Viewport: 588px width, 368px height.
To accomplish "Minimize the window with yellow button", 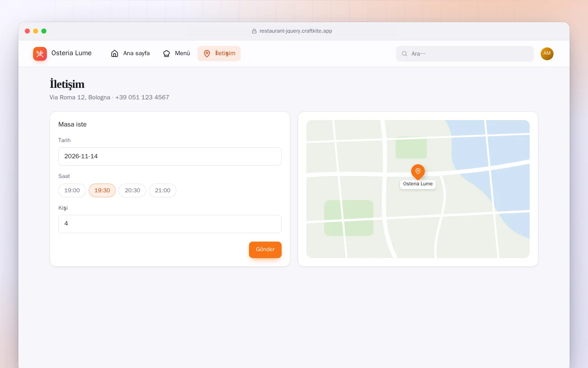I will coord(36,31).
